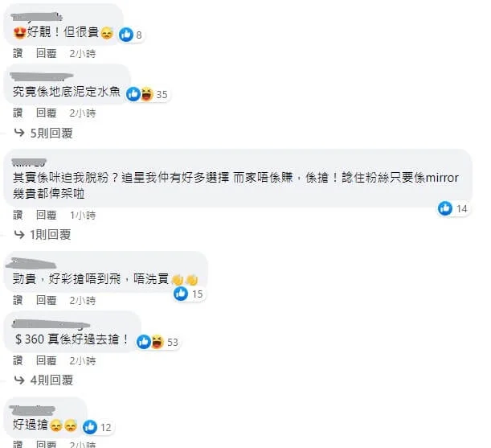Reply to $360 真係好過去搶 comment
Screen dimensions: 491x448
[x=45, y=360]
